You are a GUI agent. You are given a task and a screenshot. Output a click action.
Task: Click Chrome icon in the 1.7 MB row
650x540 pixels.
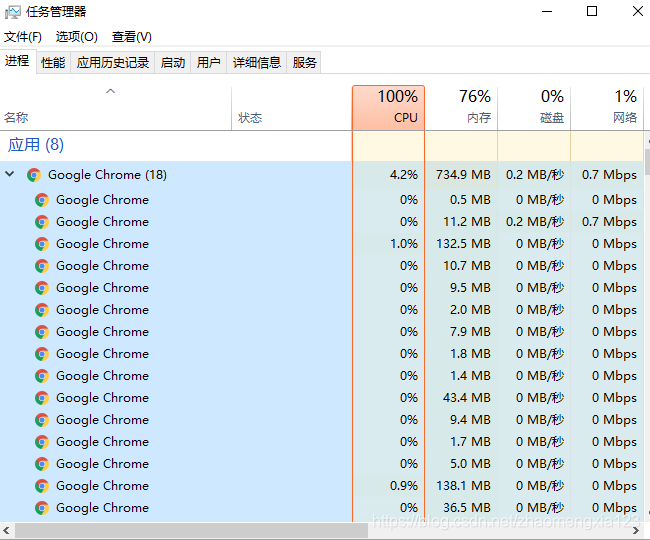pyautogui.click(x=42, y=442)
